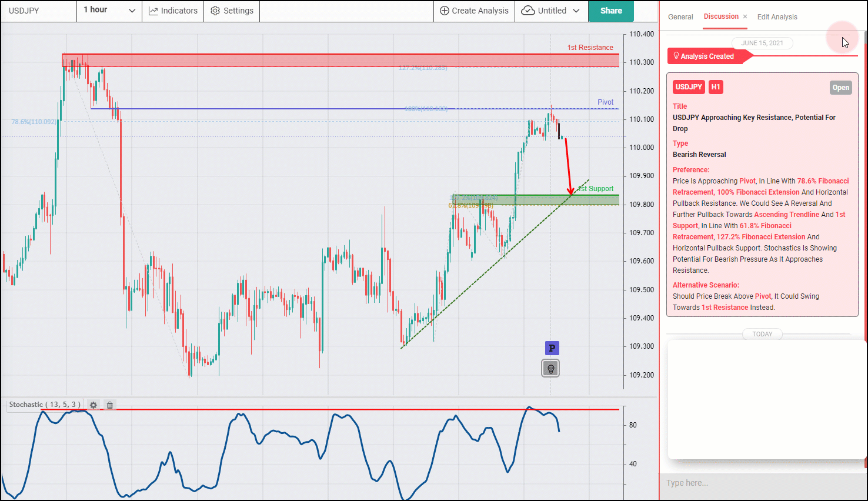Click the red 1st Resistance zone
The height and width of the screenshot is (501, 868).
pos(340,60)
